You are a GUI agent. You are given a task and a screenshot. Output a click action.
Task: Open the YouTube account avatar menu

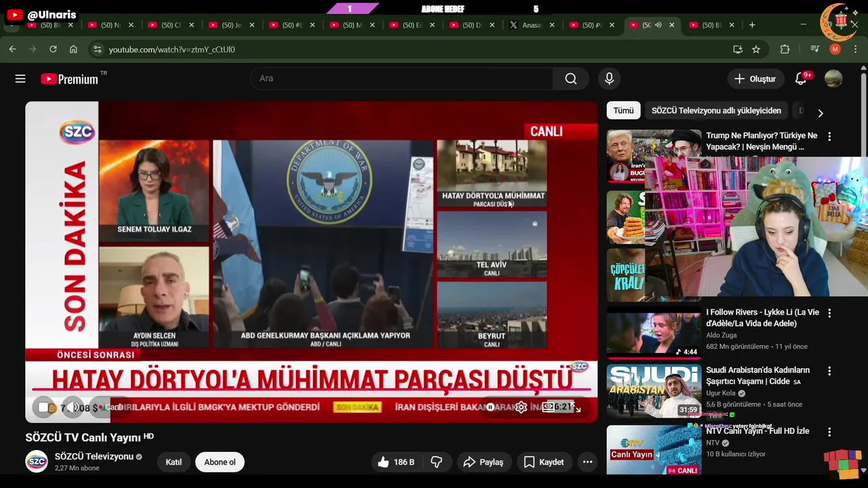point(833,79)
